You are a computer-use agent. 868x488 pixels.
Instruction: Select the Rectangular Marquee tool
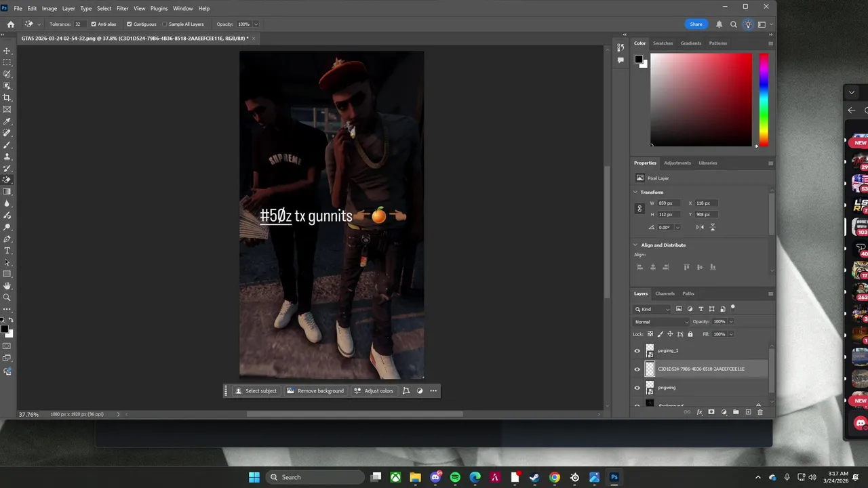[x=7, y=62]
